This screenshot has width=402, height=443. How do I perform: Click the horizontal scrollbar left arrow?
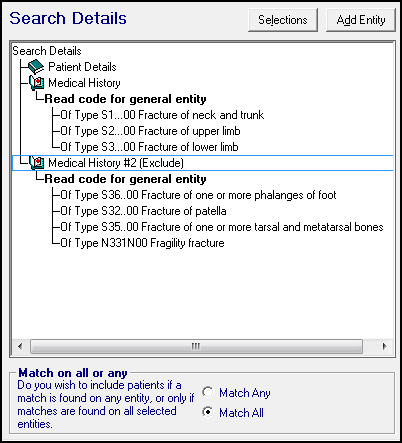click(20, 346)
